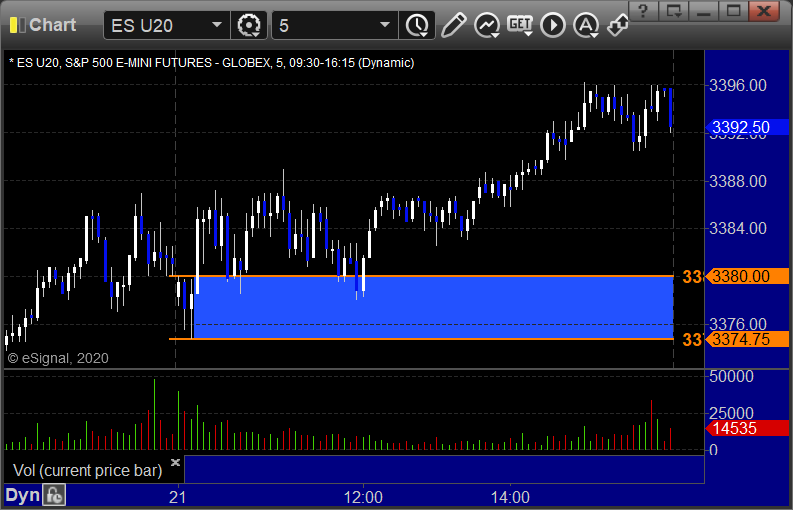Click the 12:00 time axis label
The width and height of the screenshot is (793, 510).
pos(363,497)
